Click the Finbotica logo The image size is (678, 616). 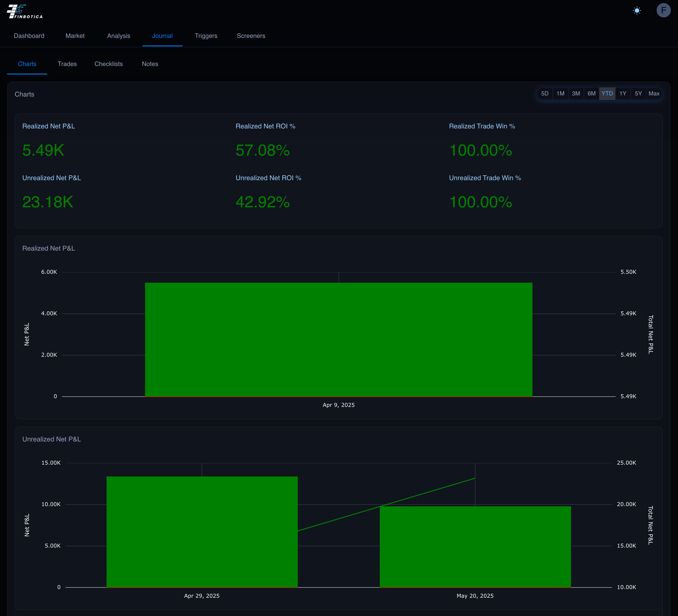(x=25, y=11)
